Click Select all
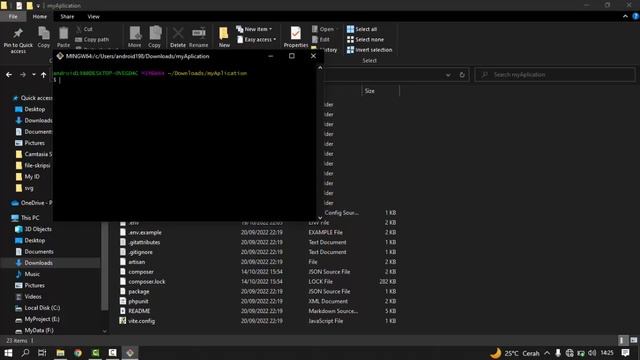640x360 pixels. [362, 29]
